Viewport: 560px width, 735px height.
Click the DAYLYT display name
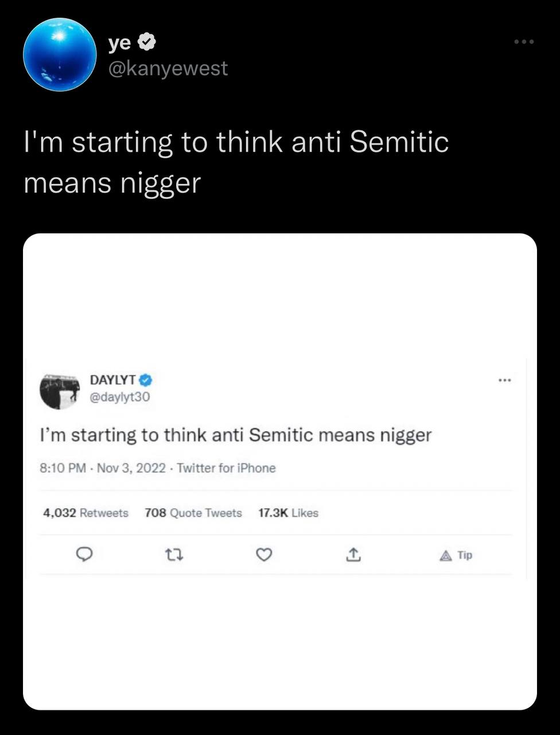click(113, 380)
